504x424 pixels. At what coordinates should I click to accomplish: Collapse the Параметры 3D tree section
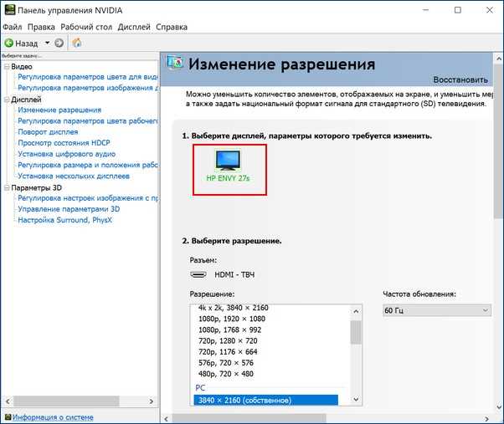(x=6, y=188)
